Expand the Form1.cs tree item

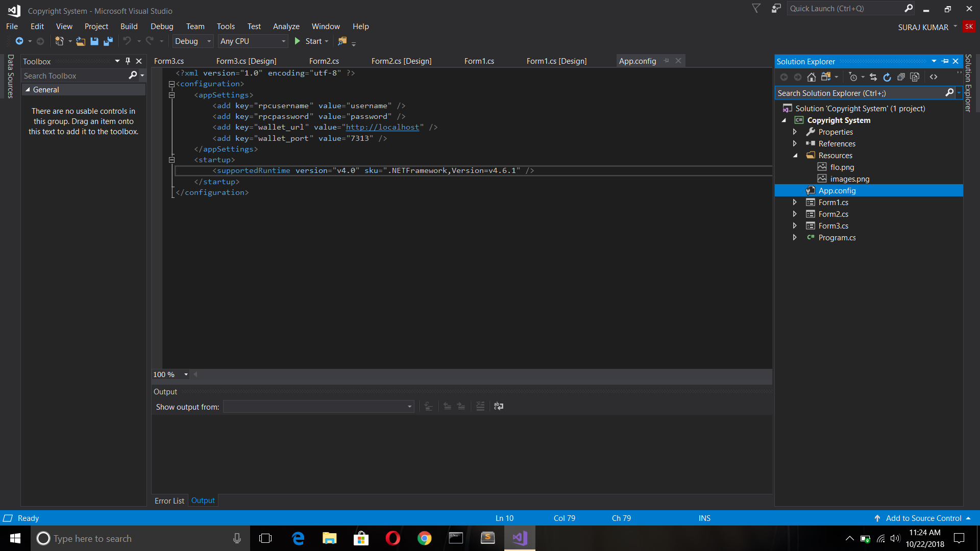tap(795, 202)
